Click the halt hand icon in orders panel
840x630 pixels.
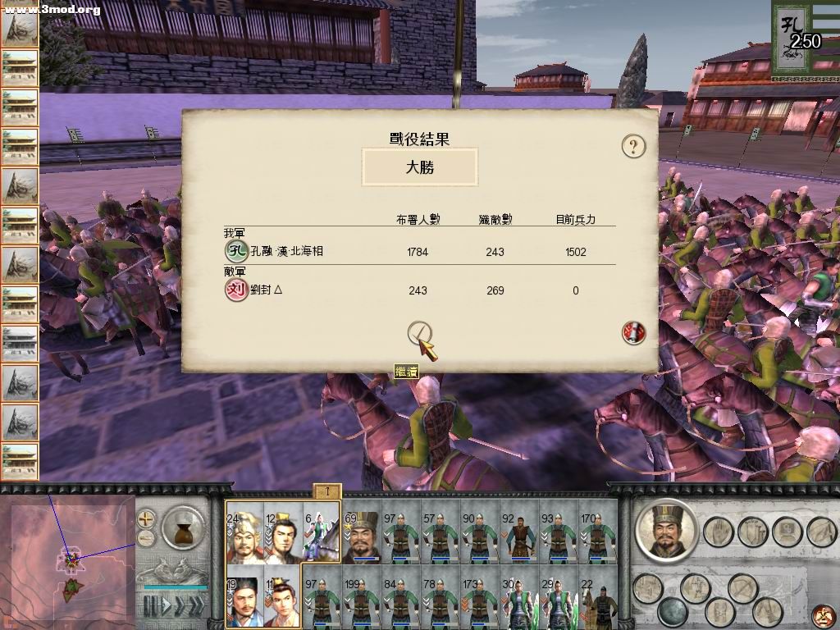point(718,532)
